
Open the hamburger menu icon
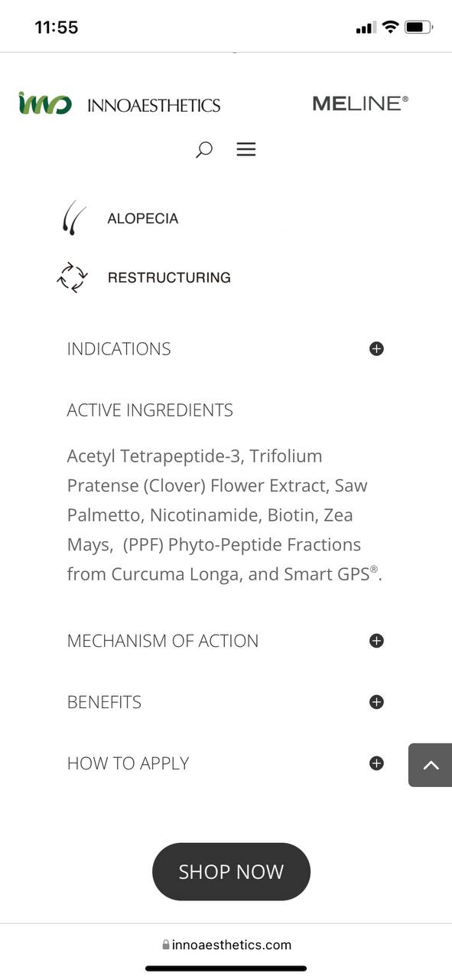click(246, 149)
